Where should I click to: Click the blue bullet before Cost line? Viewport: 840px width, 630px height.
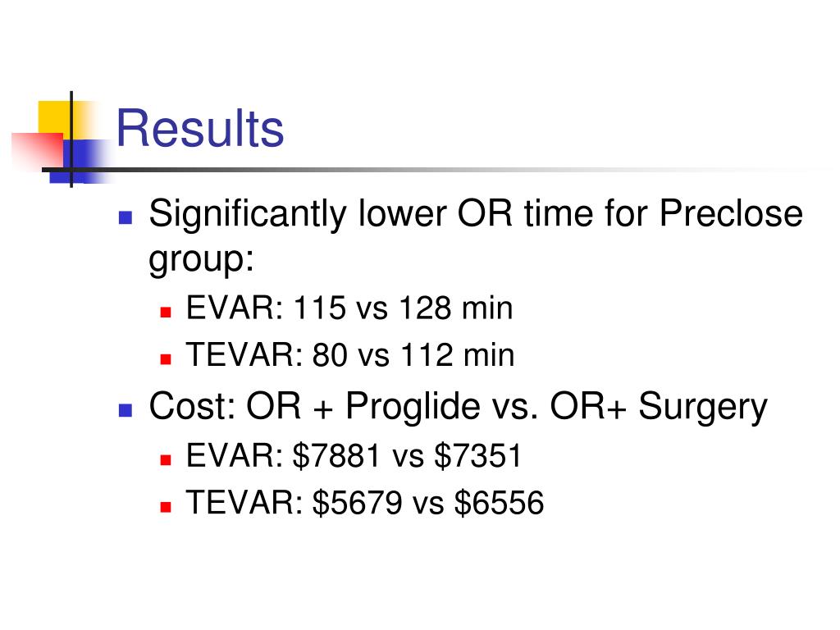click(125, 410)
